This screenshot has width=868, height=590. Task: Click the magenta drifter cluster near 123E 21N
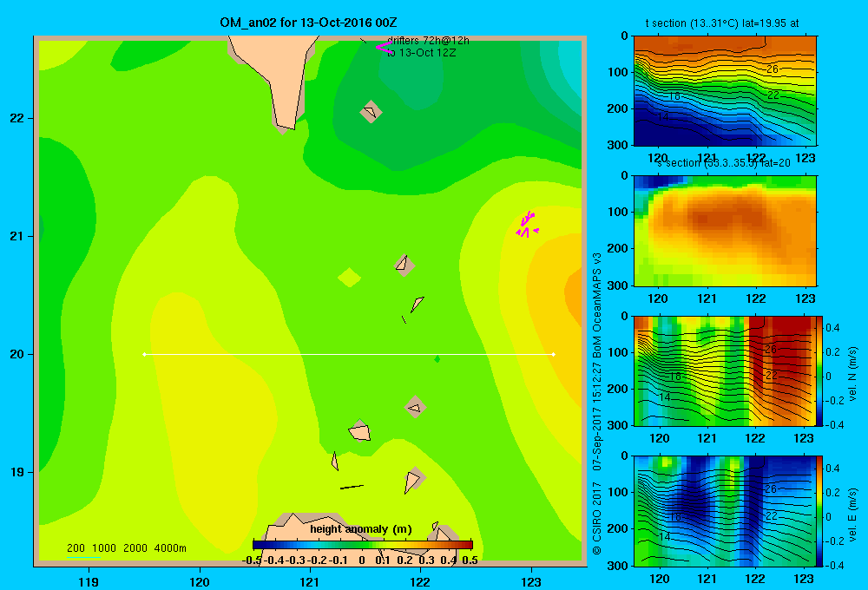tap(527, 225)
